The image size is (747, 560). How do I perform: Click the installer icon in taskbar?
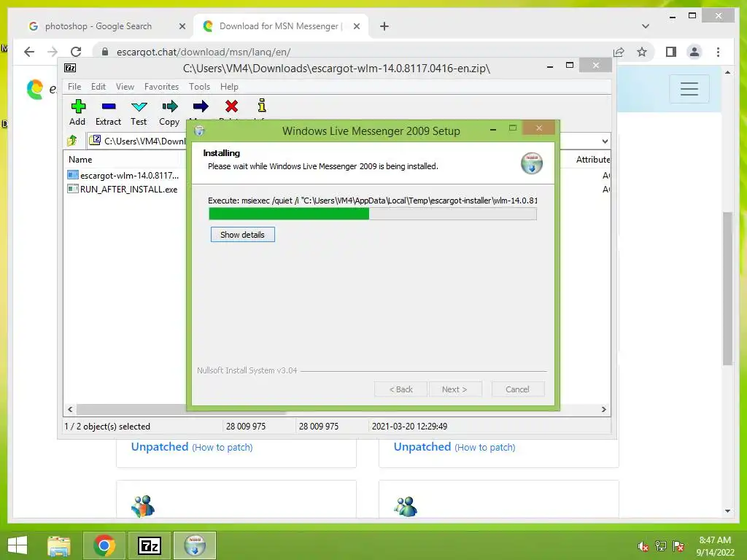tap(194, 545)
